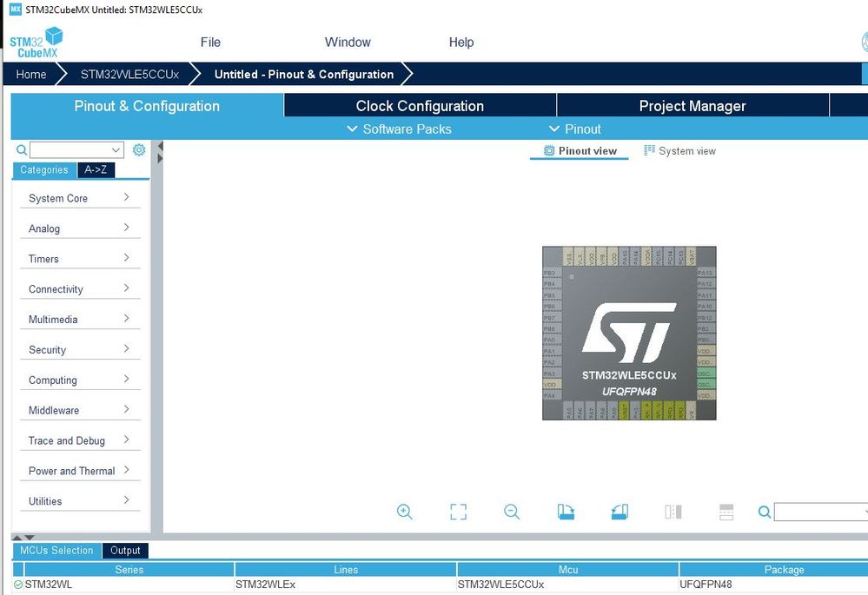
Task: Collapse the left panel with the left arrow
Action: [160, 146]
